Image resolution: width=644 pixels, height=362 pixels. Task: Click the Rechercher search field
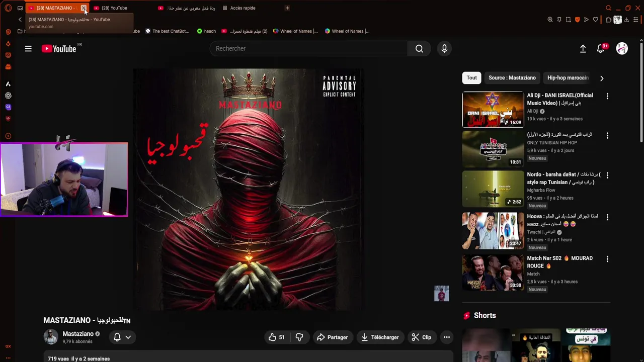pos(309,48)
